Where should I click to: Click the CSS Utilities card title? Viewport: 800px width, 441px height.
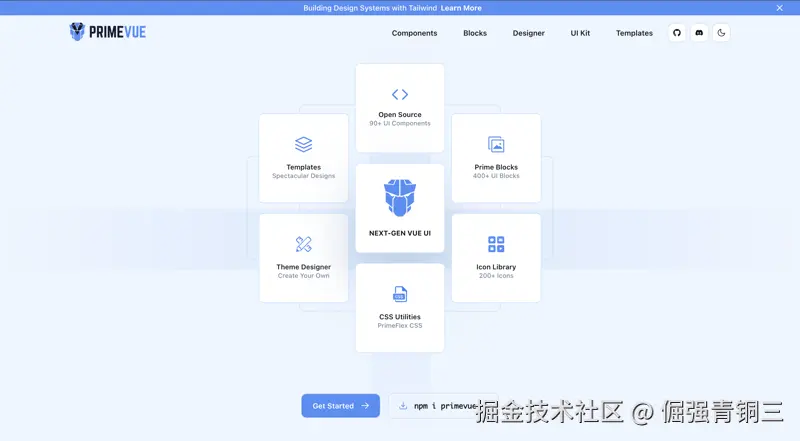point(400,316)
